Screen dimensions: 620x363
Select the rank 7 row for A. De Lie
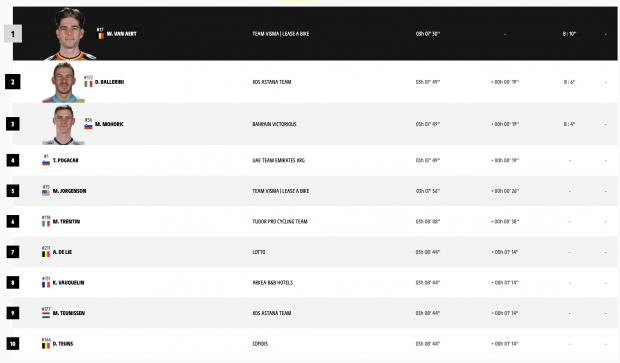(x=315, y=252)
